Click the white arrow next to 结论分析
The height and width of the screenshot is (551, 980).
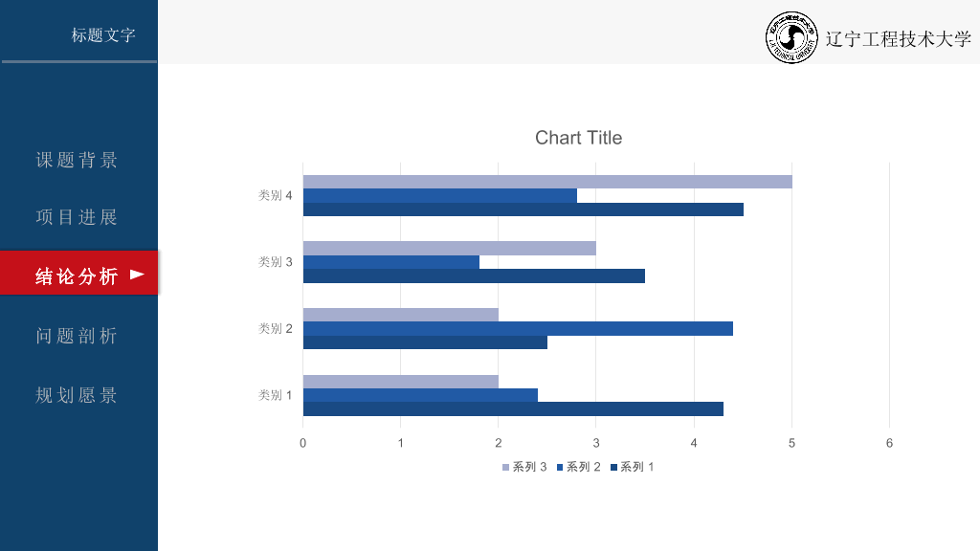point(137,275)
